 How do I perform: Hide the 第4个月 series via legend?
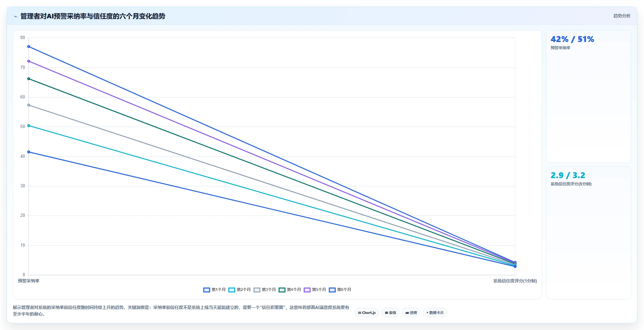coord(290,290)
